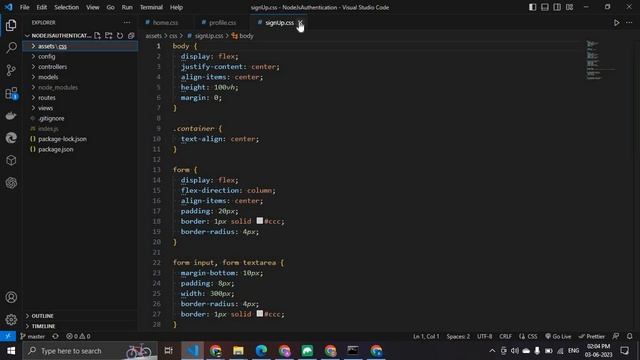Image resolution: width=640 pixels, height=360 pixels.
Task: Click synchronize changes icon in status bar
Action: pyautogui.click(x=56, y=336)
